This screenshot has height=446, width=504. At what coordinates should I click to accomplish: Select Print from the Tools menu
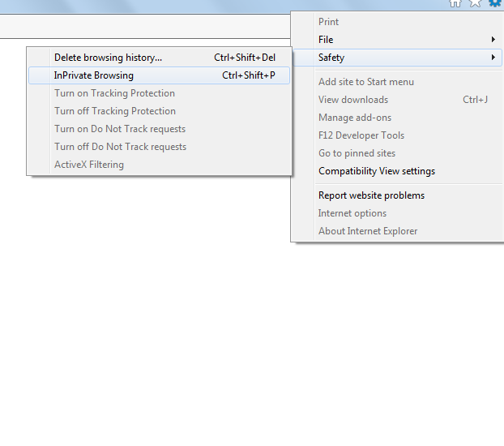(x=328, y=22)
